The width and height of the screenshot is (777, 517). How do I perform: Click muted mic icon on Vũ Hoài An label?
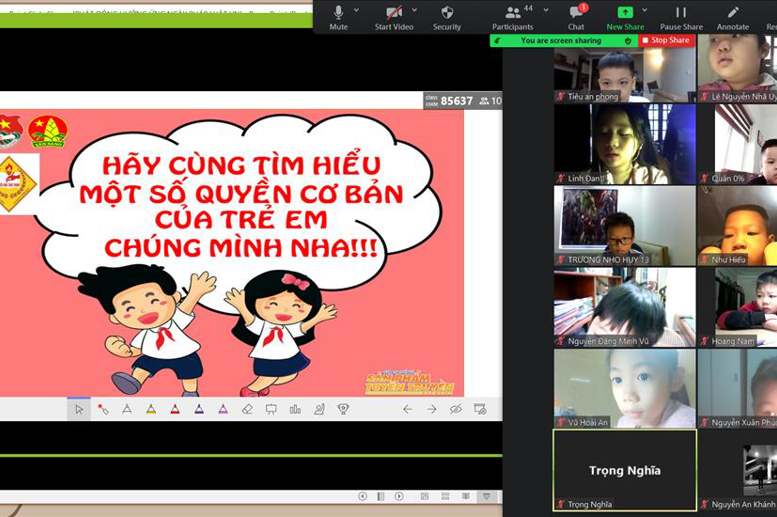click(560, 422)
